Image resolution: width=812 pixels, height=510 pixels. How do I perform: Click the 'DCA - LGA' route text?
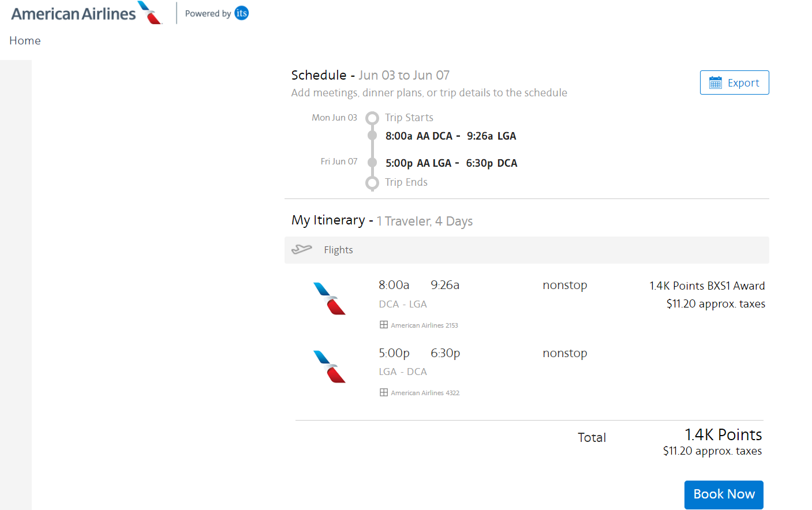click(403, 304)
